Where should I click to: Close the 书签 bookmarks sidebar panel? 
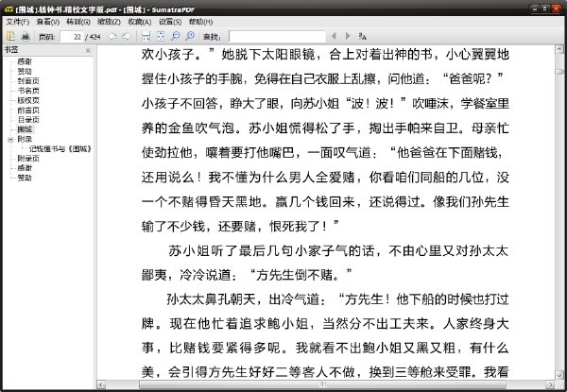(88, 51)
